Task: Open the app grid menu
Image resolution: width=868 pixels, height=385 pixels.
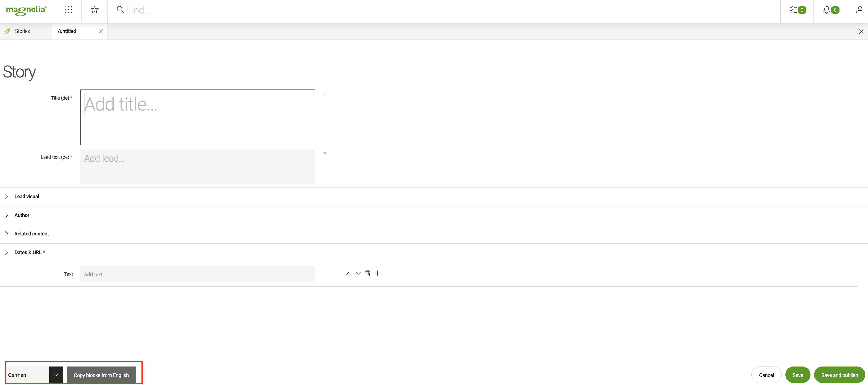Action: click(68, 10)
